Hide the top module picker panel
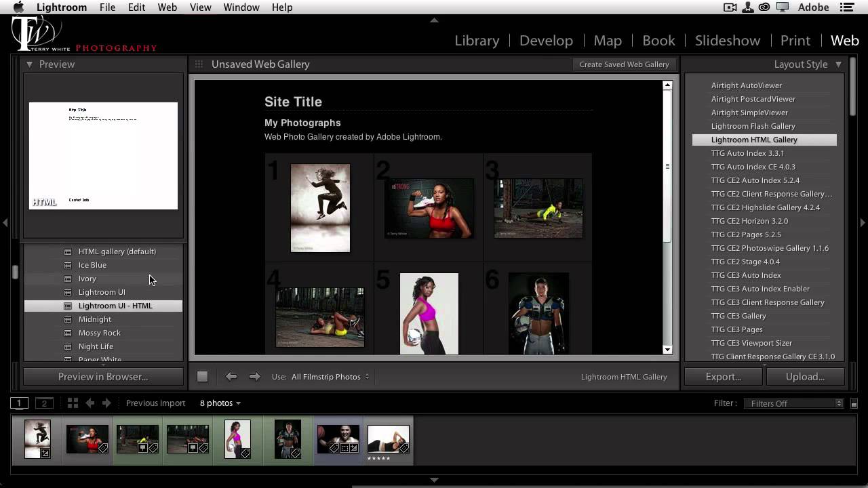Viewport: 868px width, 488px height. [434, 20]
